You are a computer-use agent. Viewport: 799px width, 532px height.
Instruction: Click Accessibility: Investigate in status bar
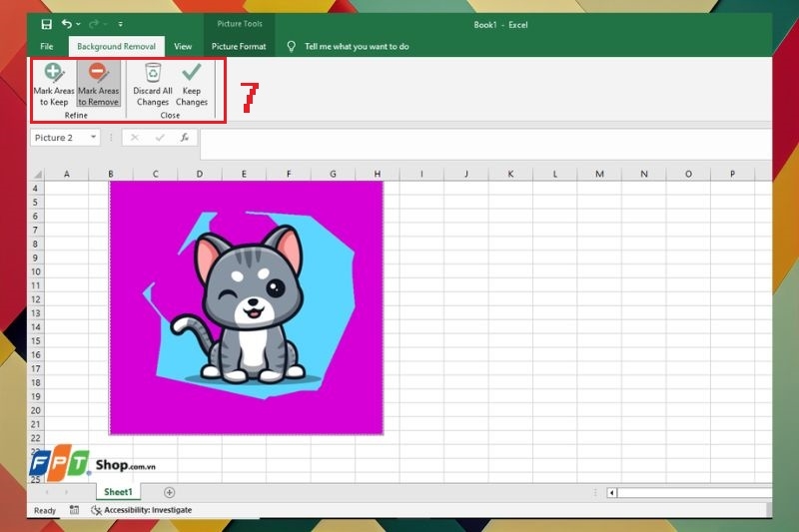148,510
